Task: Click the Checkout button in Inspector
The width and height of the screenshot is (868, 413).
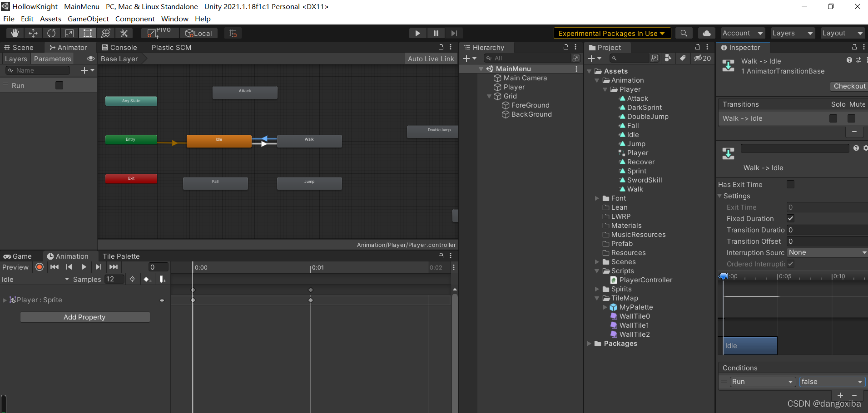Action: [848, 86]
